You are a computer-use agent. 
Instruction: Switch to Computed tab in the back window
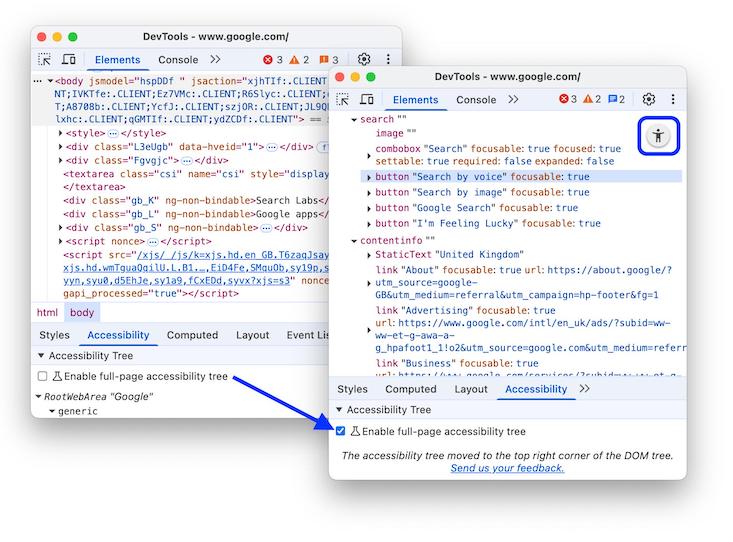[192, 335]
